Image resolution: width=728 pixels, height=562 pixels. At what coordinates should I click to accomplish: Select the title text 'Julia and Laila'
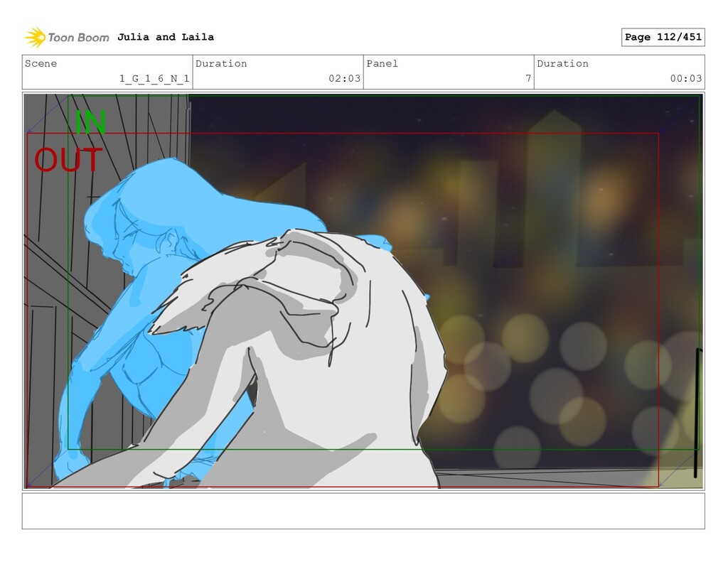tap(166, 37)
